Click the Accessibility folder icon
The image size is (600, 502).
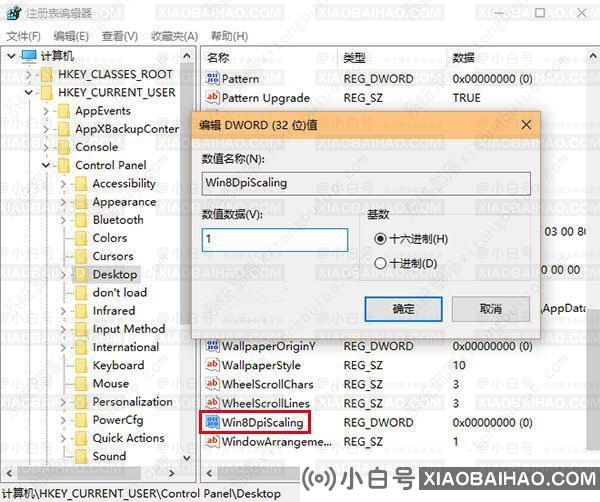coord(81,184)
